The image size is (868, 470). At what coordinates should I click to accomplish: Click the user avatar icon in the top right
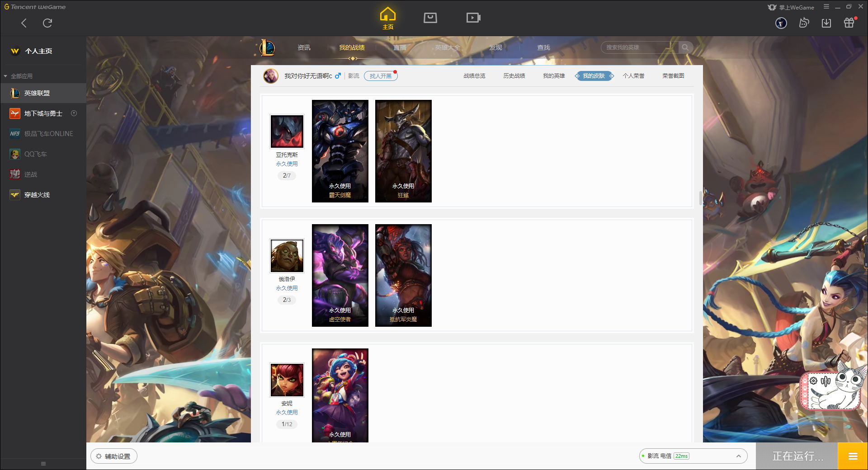click(x=781, y=23)
